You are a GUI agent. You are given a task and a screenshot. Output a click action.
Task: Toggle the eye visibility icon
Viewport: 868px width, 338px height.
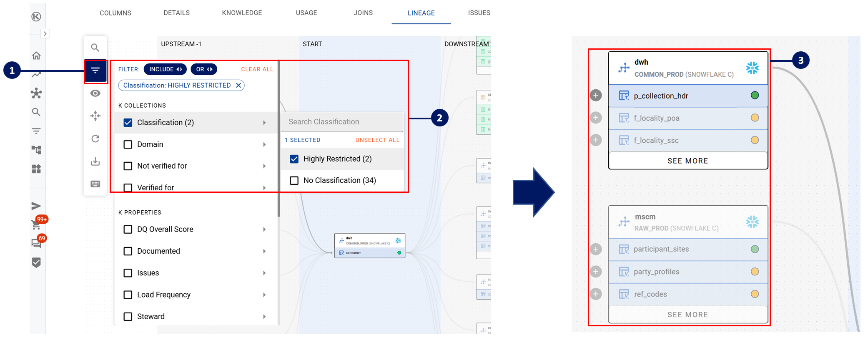tap(95, 93)
